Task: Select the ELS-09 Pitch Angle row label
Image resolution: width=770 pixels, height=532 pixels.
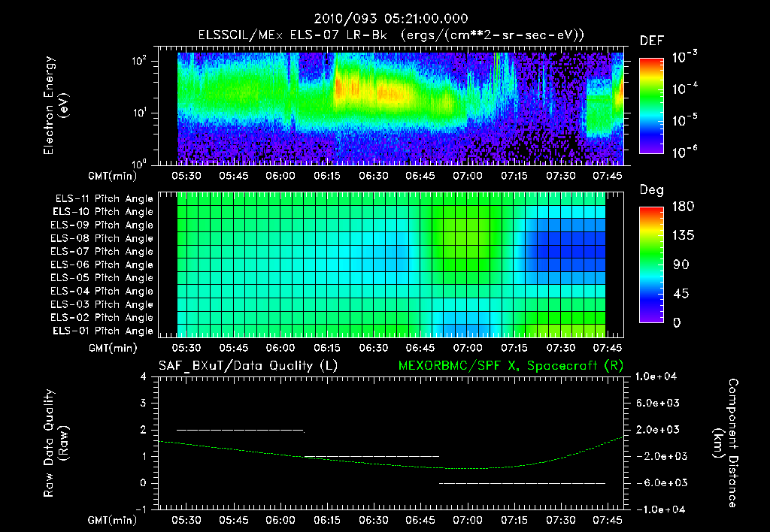Action: pos(102,225)
